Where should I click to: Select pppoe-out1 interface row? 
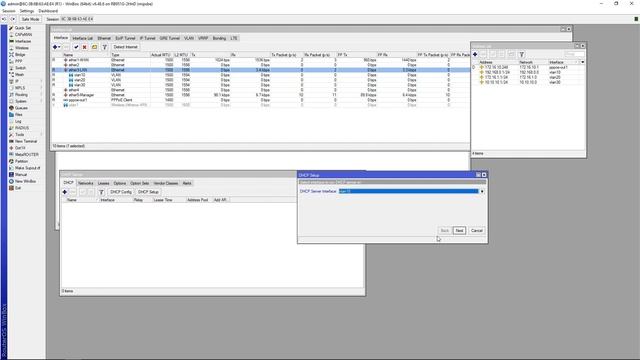tap(260, 100)
